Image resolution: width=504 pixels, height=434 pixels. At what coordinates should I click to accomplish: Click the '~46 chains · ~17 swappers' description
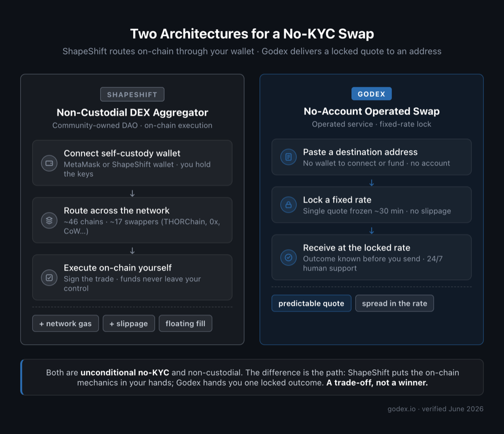[142, 226]
